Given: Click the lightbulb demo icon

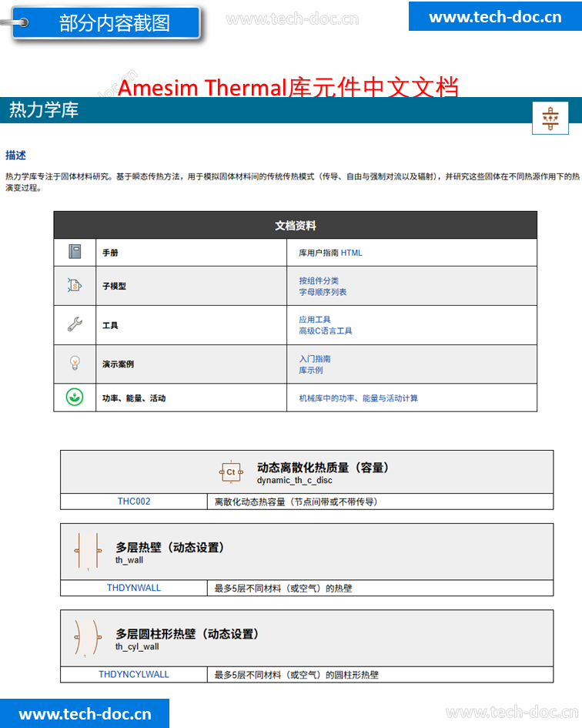Looking at the screenshot, I should coord(75,363).
